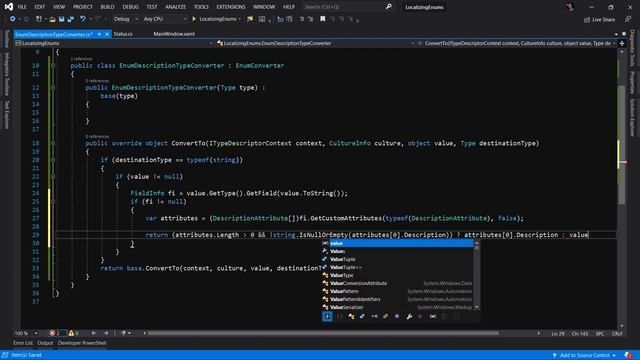Click Add to Source Control
Screen dimensions: 640x360
coord(584,355)
